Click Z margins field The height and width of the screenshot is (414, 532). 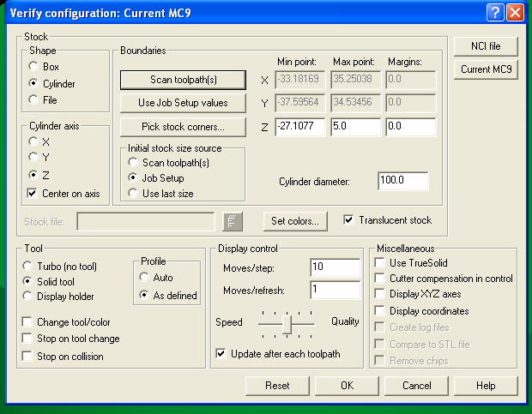410,127
